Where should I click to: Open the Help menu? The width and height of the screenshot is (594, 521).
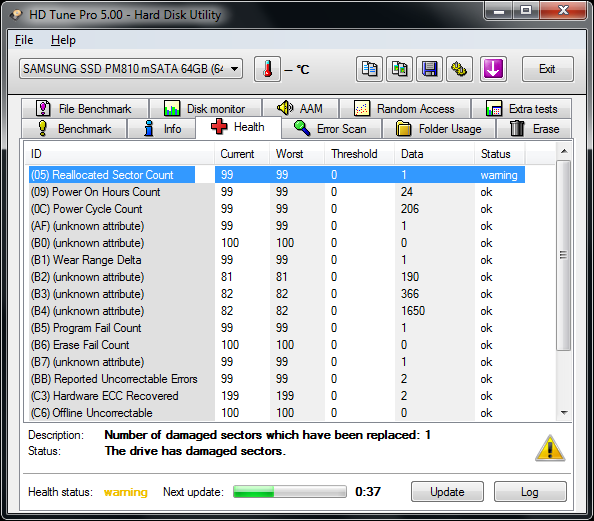[x=63, y=40]
